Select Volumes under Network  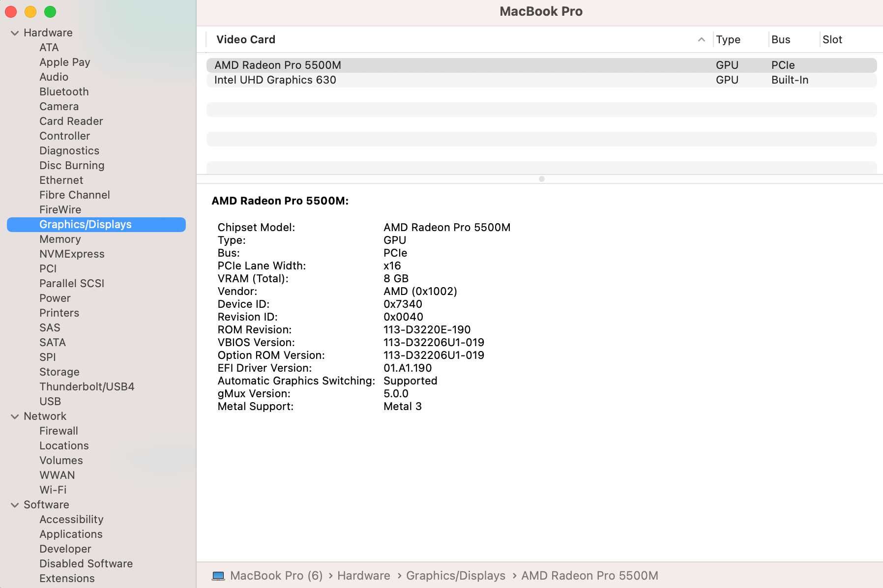61,461
